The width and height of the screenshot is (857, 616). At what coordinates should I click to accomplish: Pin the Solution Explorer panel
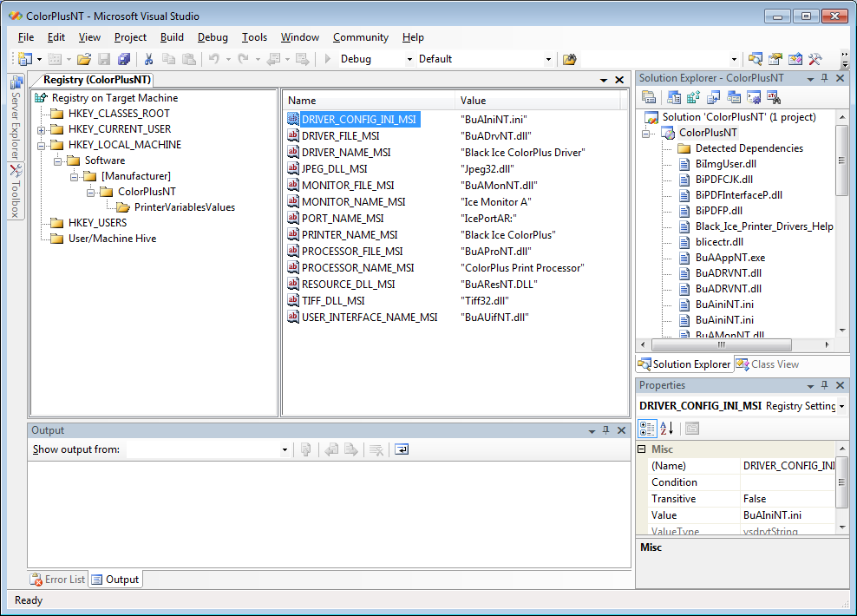825,78
